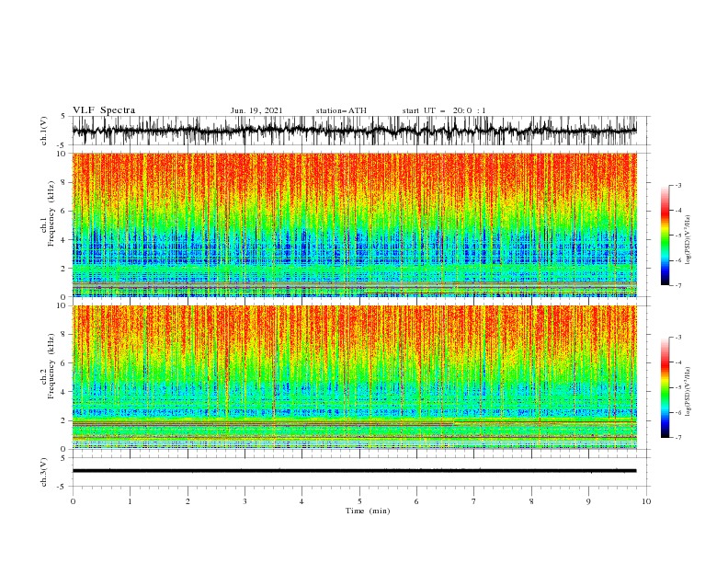The width and height of the screenshot is (728, 563).
Task: Click time axis tick label "8"
Action: (x=531, y=501)
